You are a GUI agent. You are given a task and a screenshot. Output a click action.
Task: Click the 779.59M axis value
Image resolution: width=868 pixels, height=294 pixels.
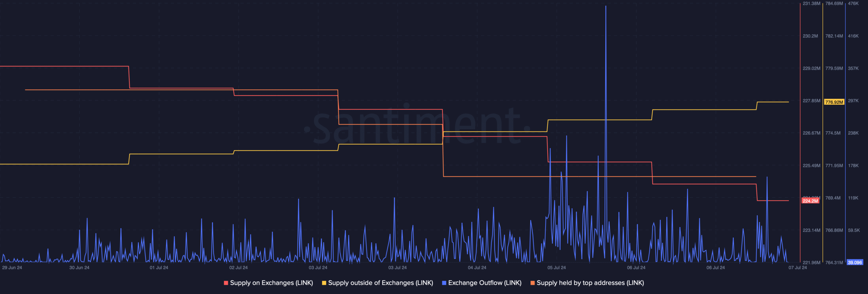[834, 68]
